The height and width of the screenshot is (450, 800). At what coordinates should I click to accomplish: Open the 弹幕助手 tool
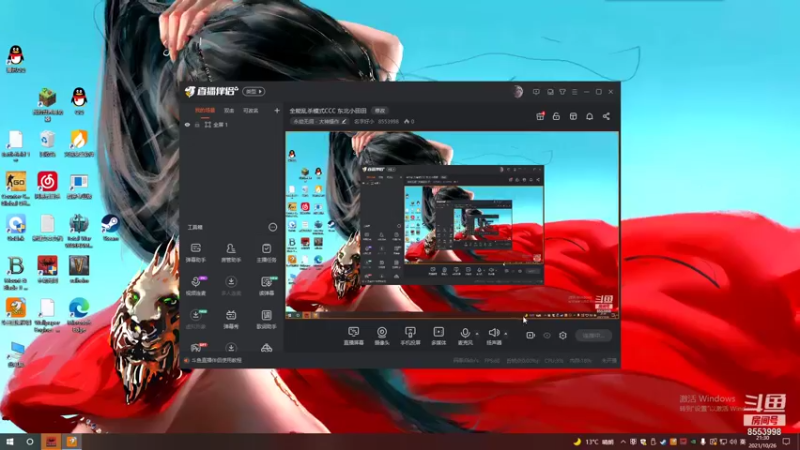[x=195, y=253]
